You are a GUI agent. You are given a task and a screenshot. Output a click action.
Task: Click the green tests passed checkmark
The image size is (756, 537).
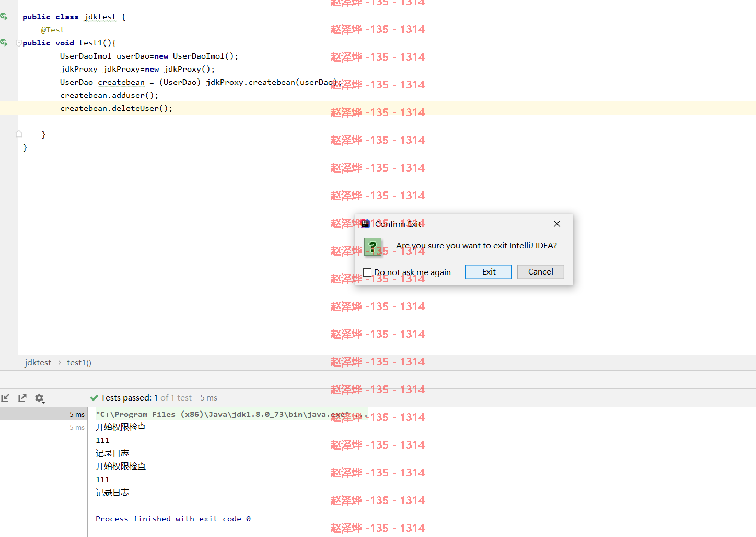(x=94, y=398)
